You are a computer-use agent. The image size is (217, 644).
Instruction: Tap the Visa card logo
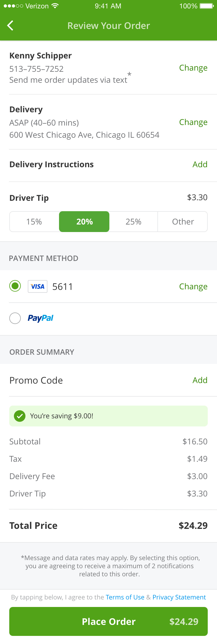click(x=38, y=286)
